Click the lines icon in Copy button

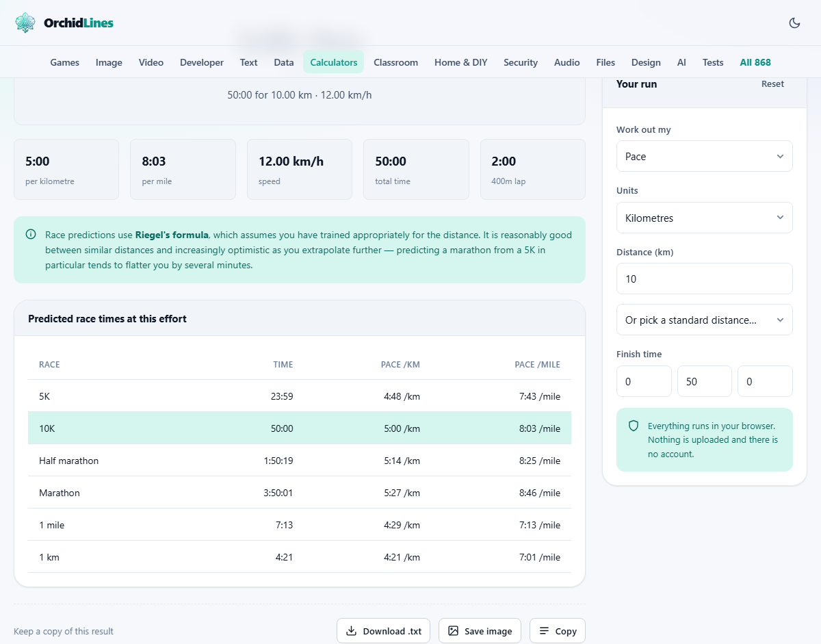pos(544,631)
